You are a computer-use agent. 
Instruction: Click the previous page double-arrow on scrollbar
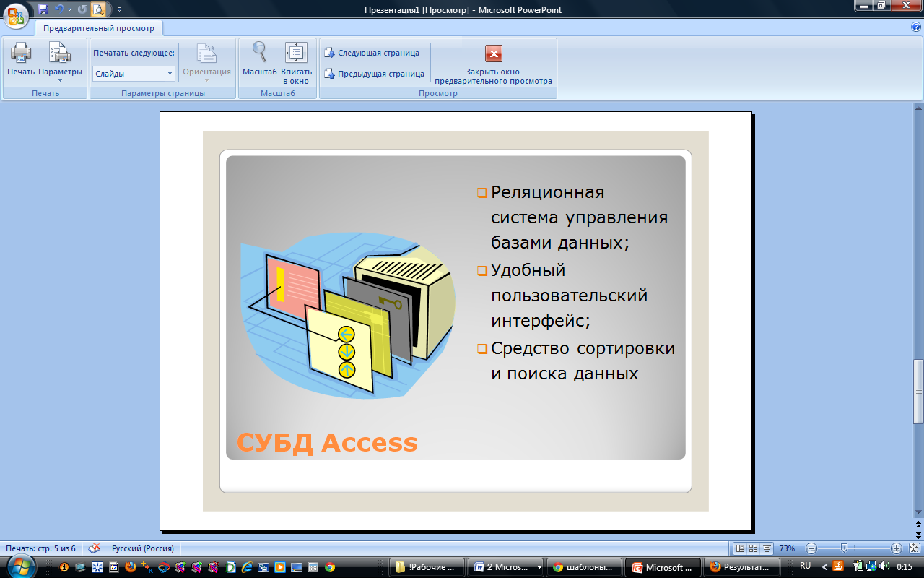click(x=918, y=525)
